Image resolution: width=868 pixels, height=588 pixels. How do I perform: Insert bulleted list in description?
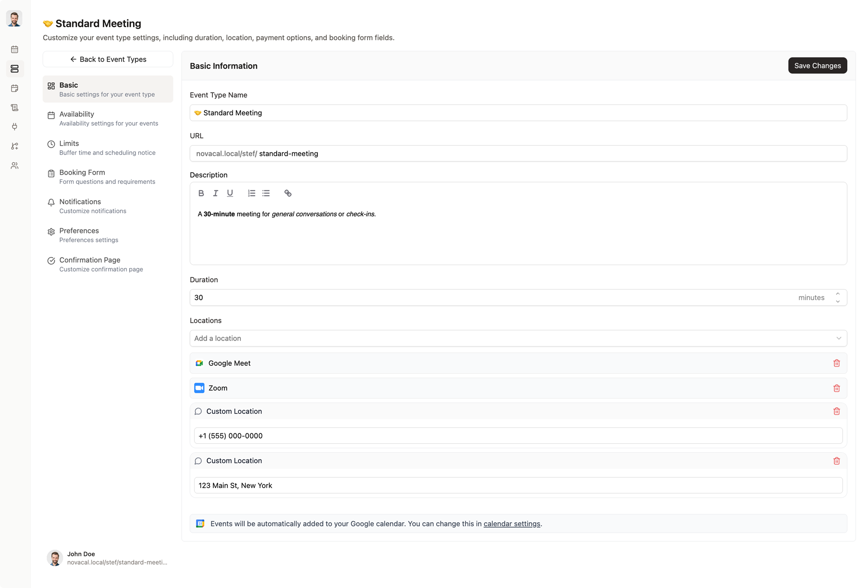(266, 193)
